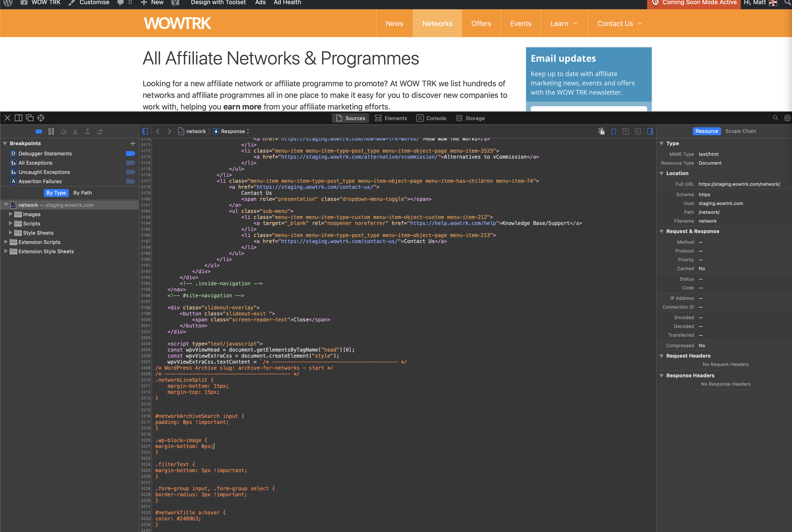Click the Step Out debugger icon
The width and height of the screenshot is (792, 532).
tap(87, 131)
